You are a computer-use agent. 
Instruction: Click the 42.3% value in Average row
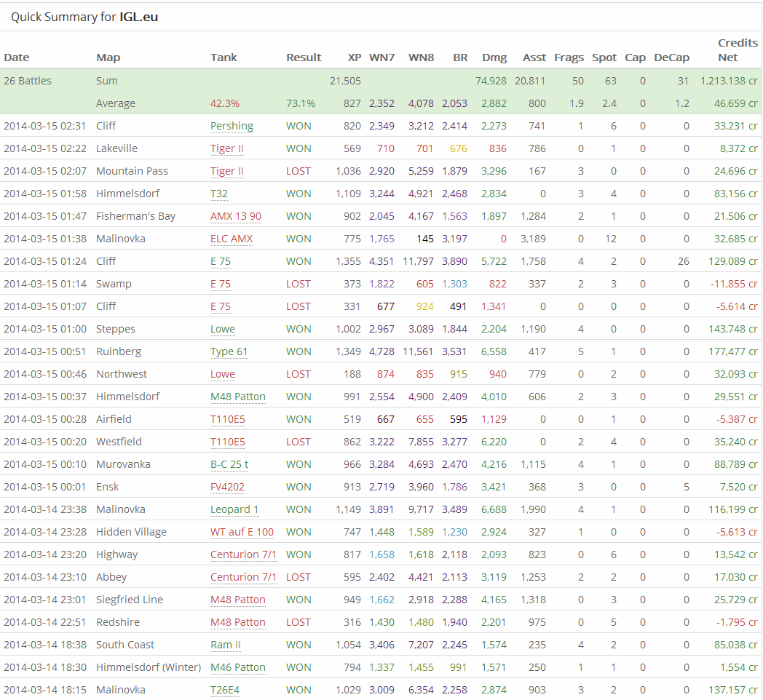click(224, 103)
